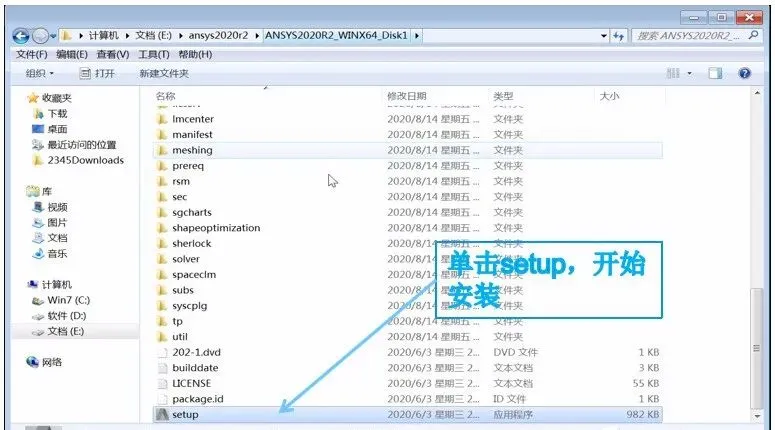775x430 pixels.
Task: Select the rsm folder icon
Action: (162, 181)
